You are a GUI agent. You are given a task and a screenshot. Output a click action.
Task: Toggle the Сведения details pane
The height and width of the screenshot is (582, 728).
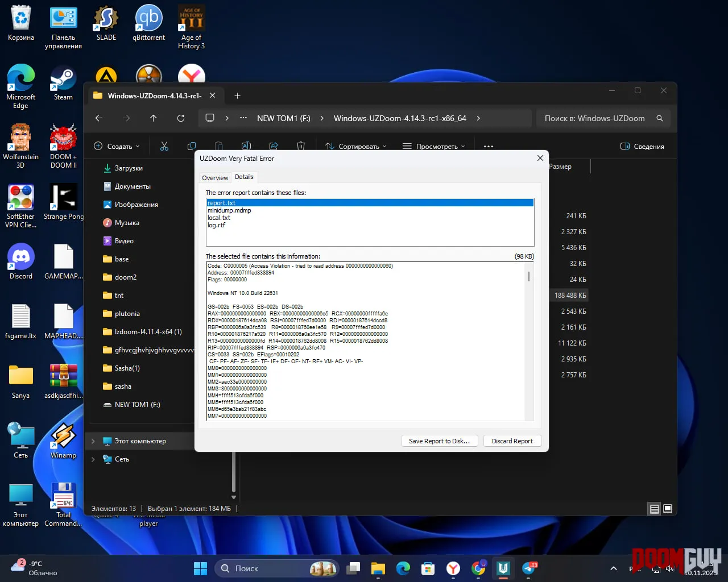(x=642, y=146)
